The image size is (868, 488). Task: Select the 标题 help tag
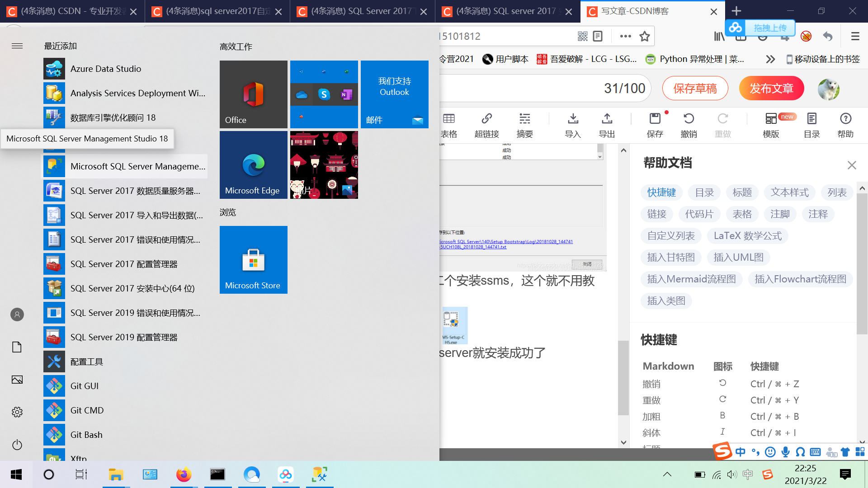point(742,192)
